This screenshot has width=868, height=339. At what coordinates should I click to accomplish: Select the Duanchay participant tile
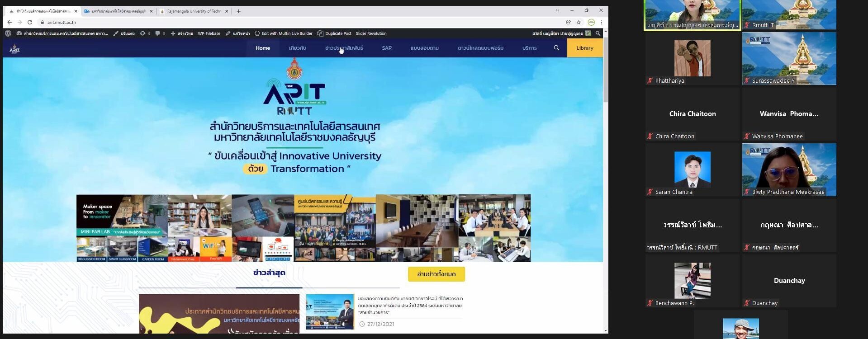tap(789, 281)
